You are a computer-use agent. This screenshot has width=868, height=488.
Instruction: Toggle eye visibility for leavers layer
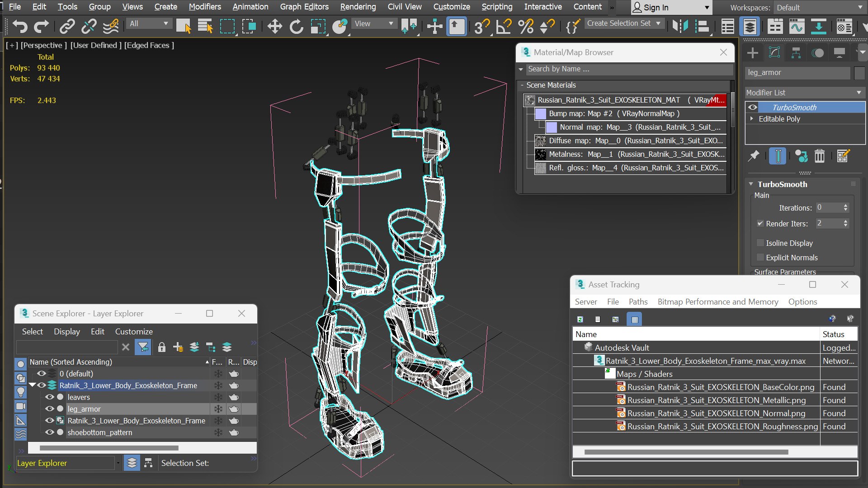(50, 397)
